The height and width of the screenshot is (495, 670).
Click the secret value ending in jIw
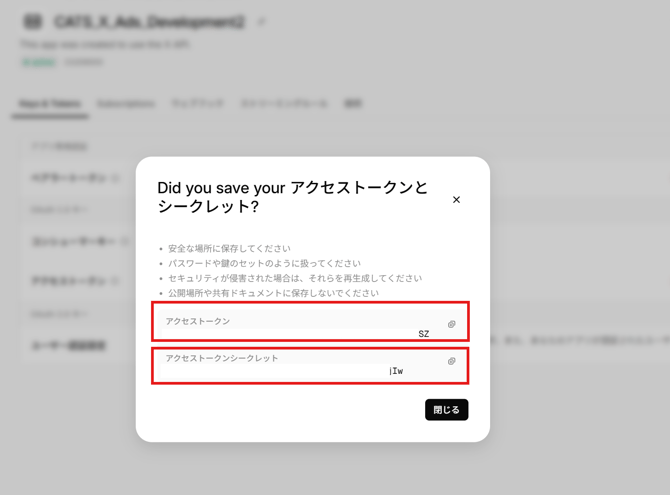(x=396, y=371)
